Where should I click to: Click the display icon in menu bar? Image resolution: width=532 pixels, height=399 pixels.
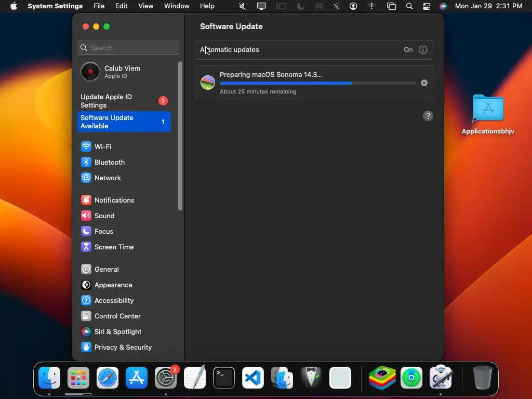click(261, 6)
